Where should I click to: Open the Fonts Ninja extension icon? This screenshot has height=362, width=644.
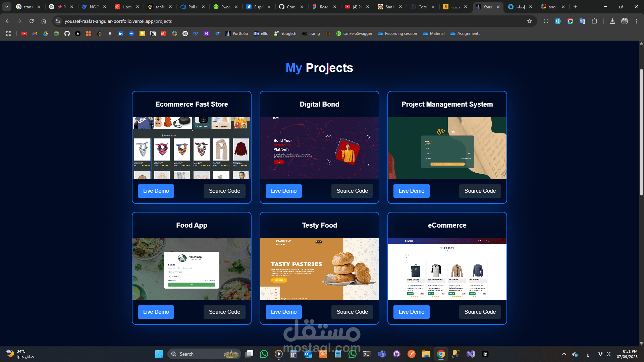point(558,21)
